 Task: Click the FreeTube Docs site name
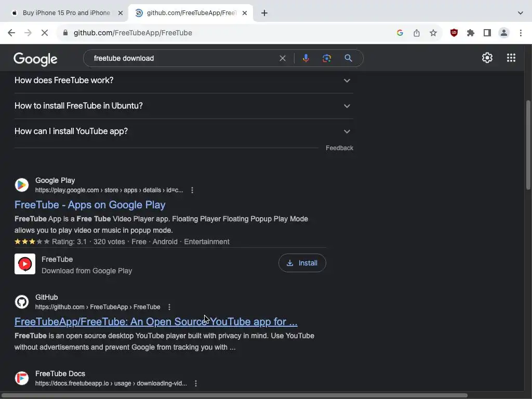click(60, 374)
